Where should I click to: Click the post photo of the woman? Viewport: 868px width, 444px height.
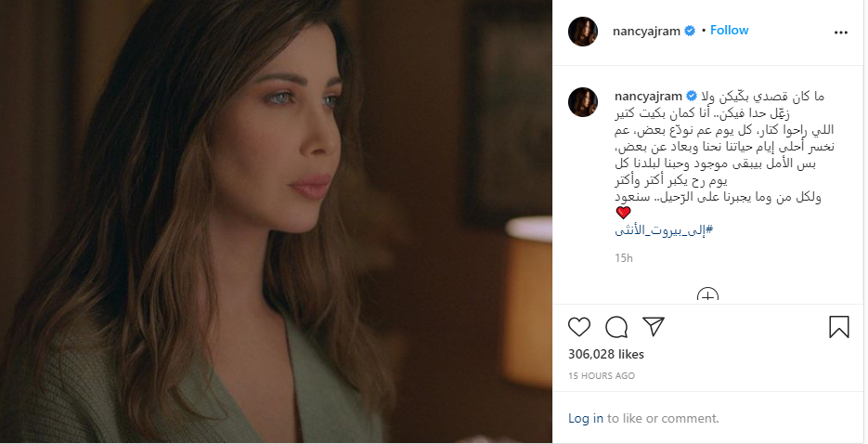276,221
